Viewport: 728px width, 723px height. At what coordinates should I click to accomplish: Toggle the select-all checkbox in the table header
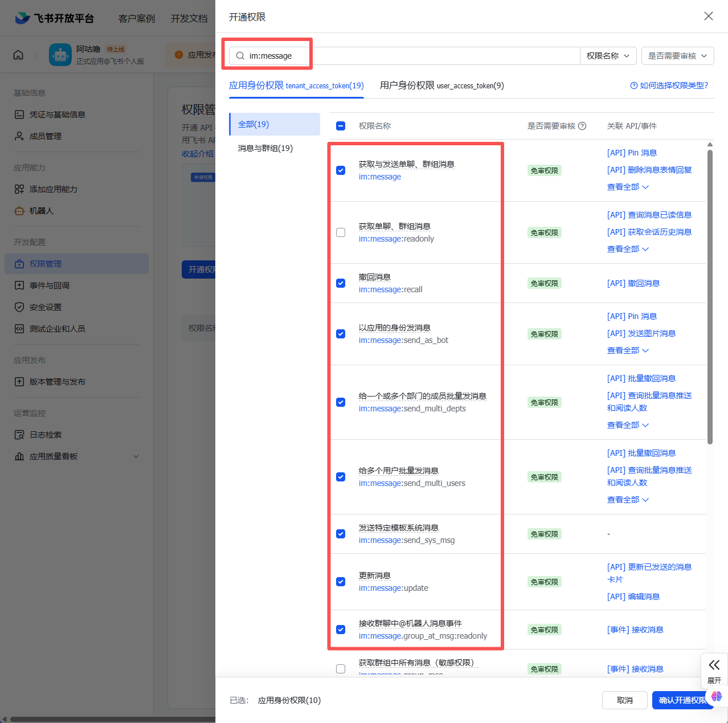341,126
